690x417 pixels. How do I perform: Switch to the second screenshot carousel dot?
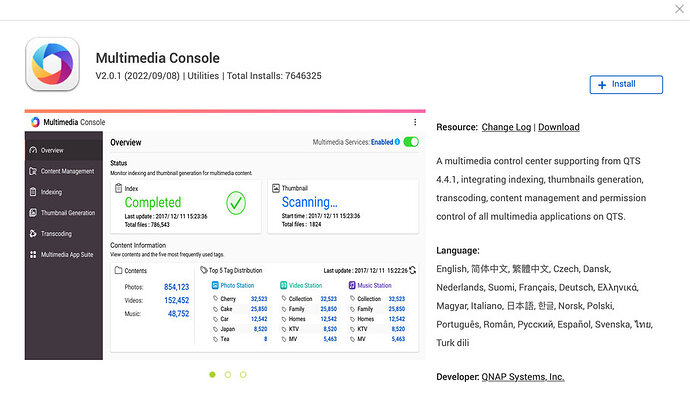227,374
